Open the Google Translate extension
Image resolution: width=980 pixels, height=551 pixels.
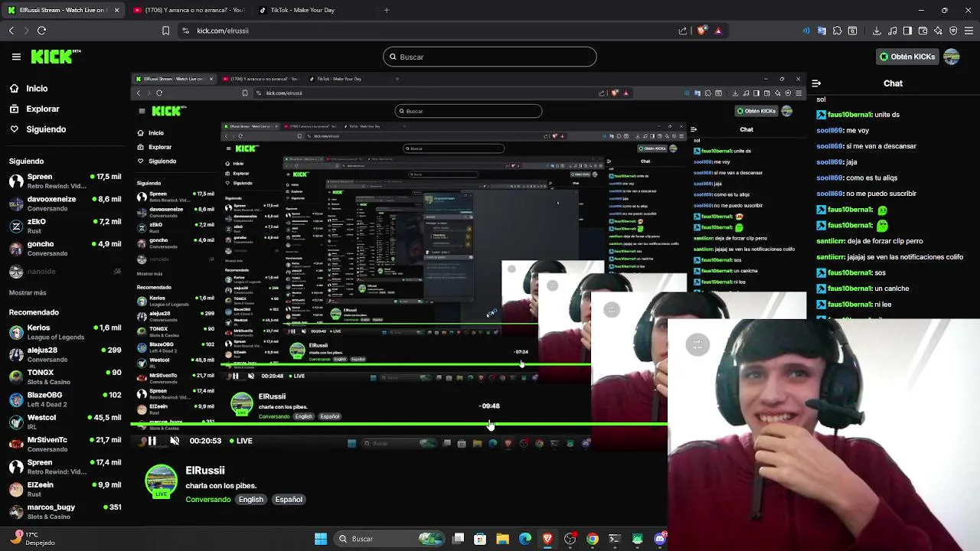(x=822, y=31)
